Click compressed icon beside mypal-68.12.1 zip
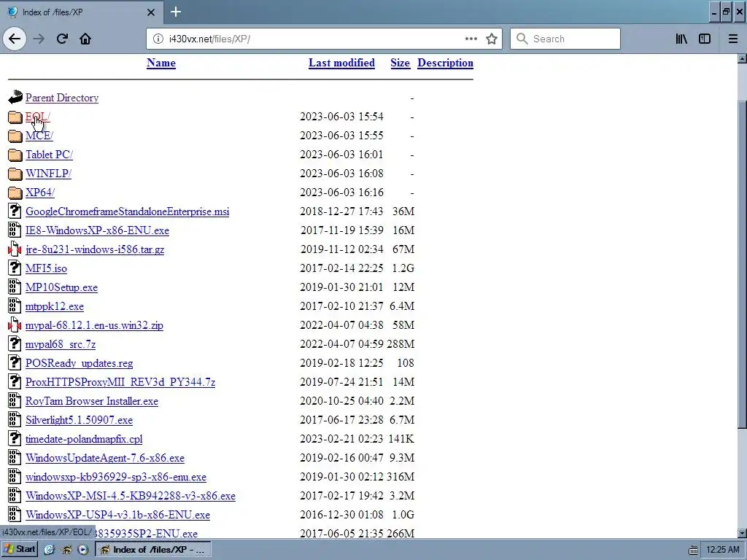 (15, 325)
